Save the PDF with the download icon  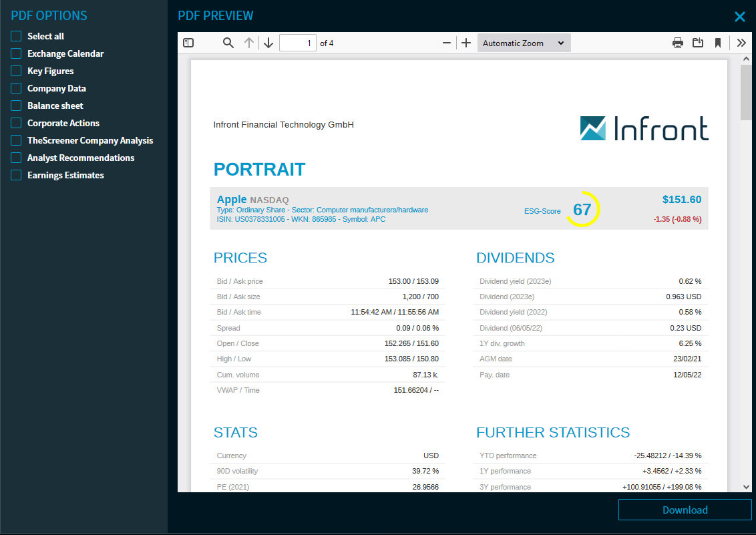click(x=698, y=43)
